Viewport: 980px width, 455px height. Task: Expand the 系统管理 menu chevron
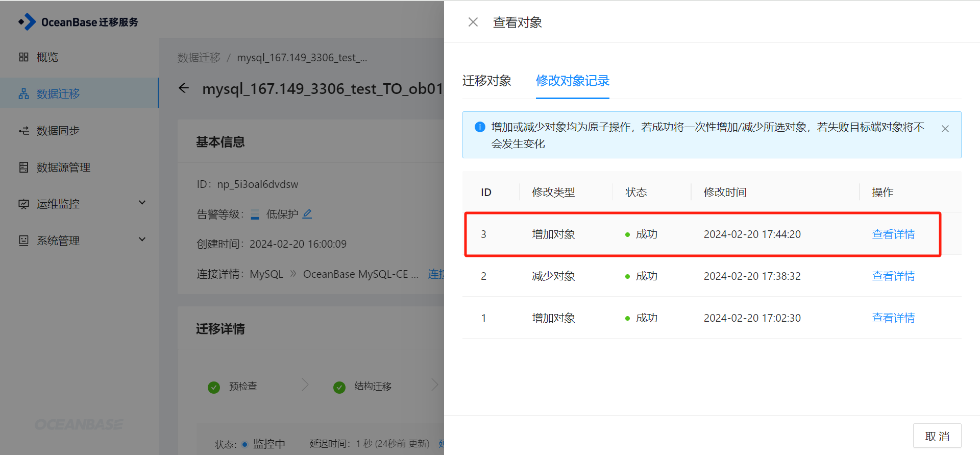(x=142, y=239)
